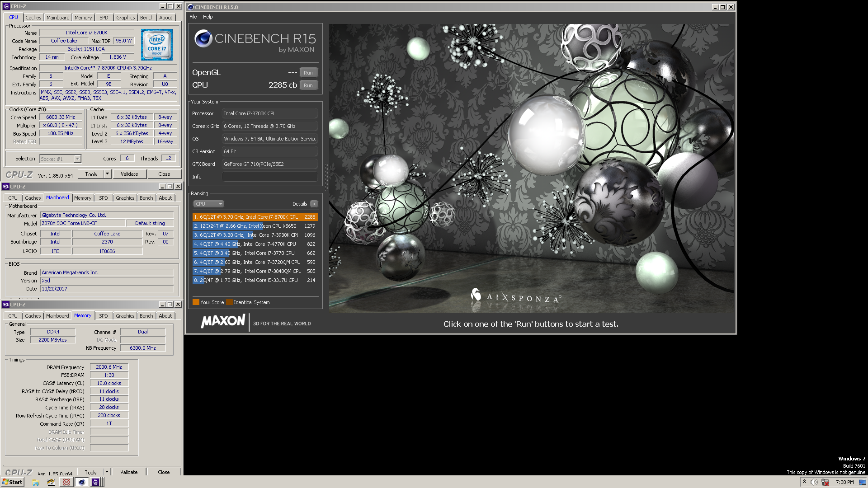
Task: Open SPD tab in top CPU-Z window
Action: click(x=104, y=18)
